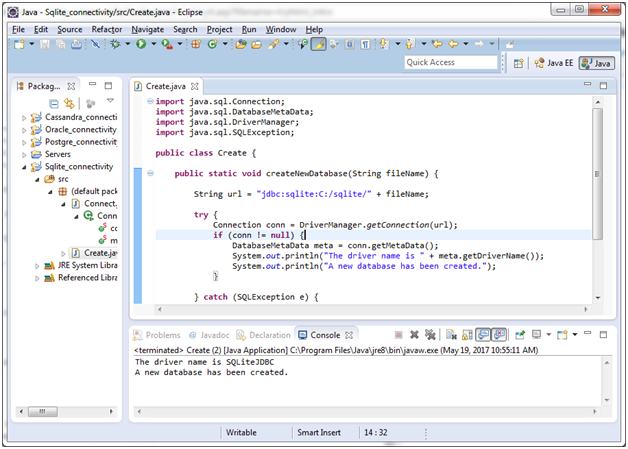Expand the Cassandra_connectivity project

tap(24, 118)
